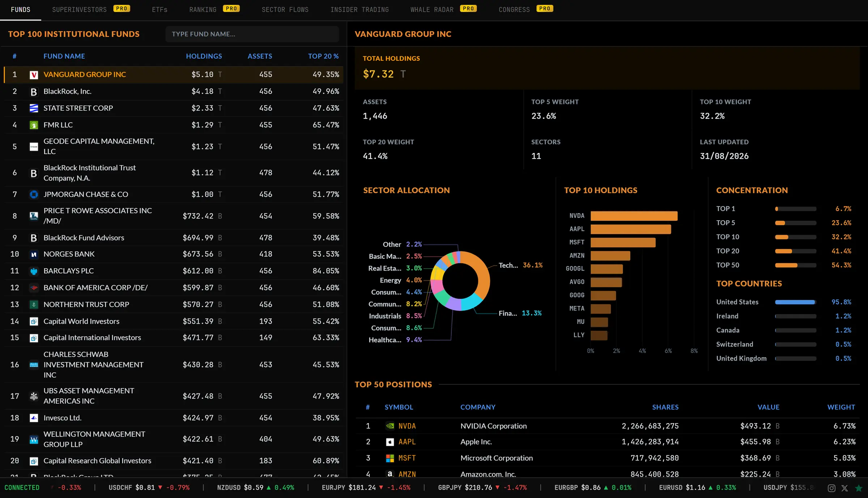Click the Geode Capital Management logo icon
This screenshot has width=868, height=498.
pyautogui.click(x=34, y=147)
